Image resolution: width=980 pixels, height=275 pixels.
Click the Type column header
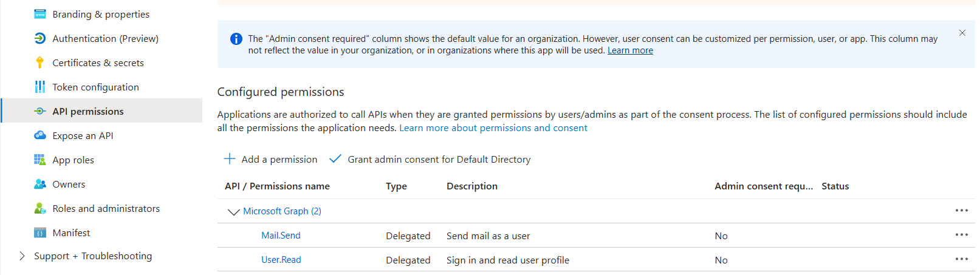396,186
